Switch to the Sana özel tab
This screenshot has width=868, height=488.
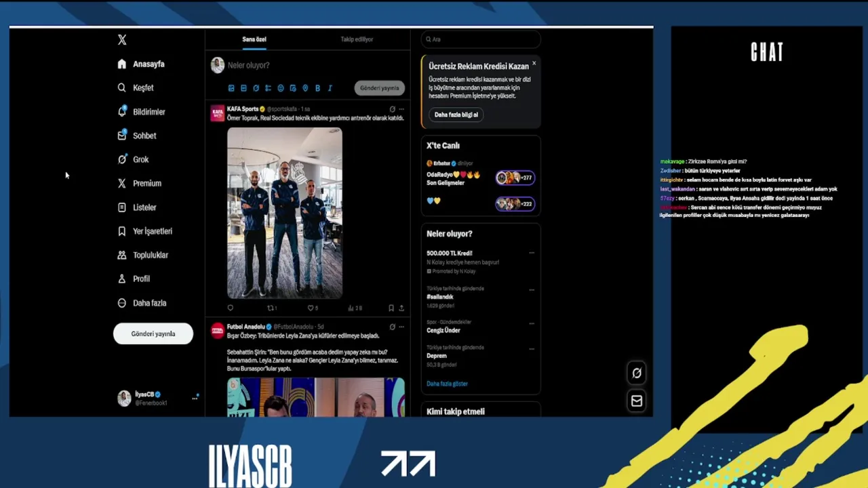[254, 39]
